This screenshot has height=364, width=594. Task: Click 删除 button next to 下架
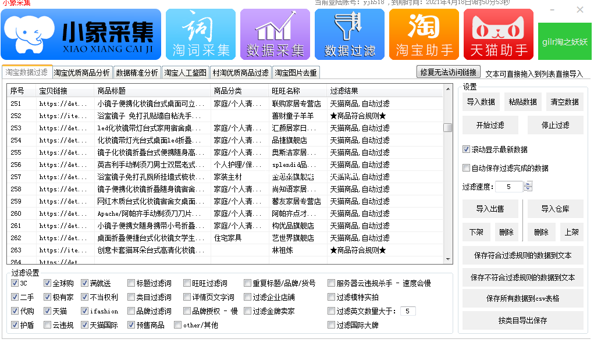click(x=507, y=232)
